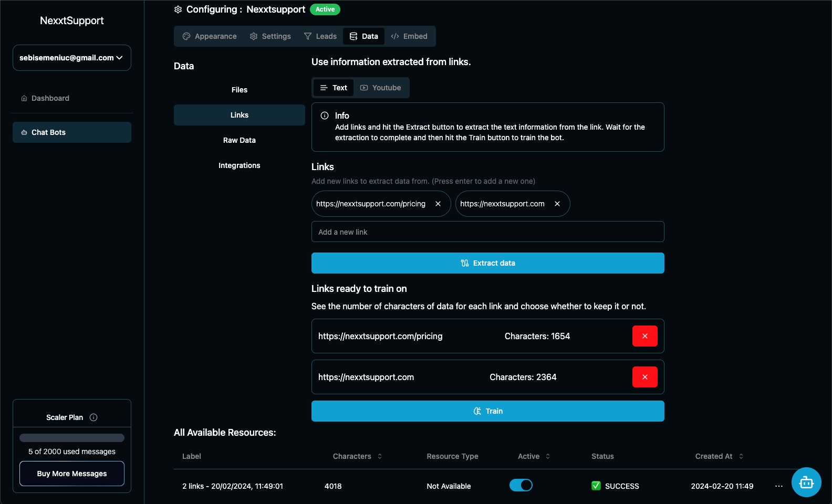Image resolution: width=832 pixels, height=504 pixels.
Task: Click the Label column header
Action: click(192, 456)
